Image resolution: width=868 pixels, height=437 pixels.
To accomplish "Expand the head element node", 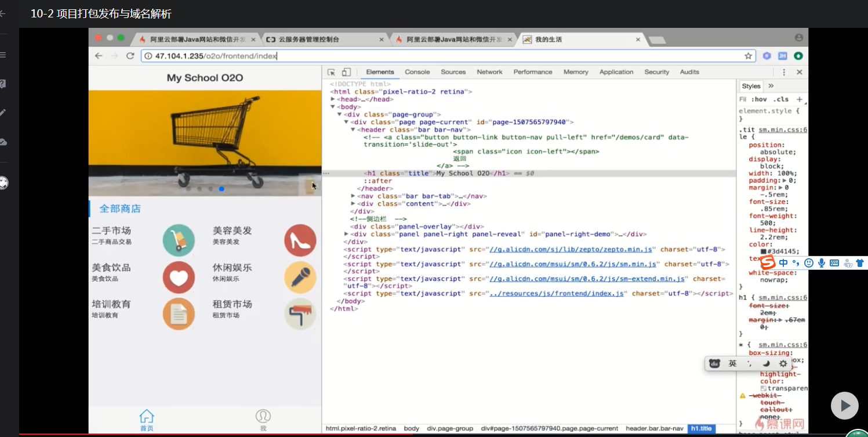I will [333, 99].
